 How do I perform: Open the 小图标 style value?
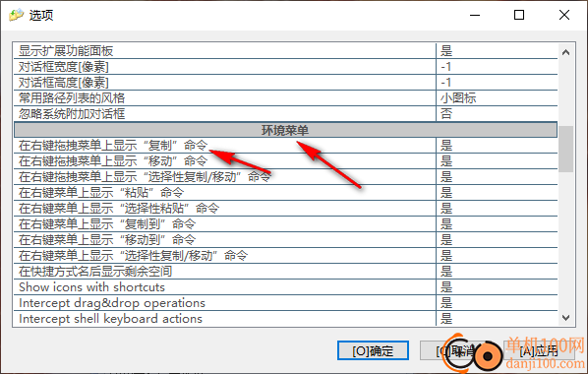497,98
